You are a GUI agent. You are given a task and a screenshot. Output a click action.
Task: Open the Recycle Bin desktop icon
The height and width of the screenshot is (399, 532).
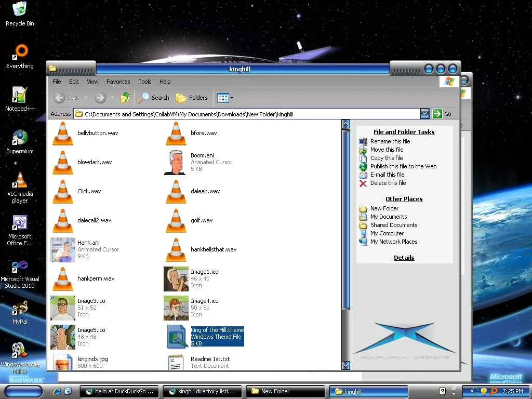(20, 14)
